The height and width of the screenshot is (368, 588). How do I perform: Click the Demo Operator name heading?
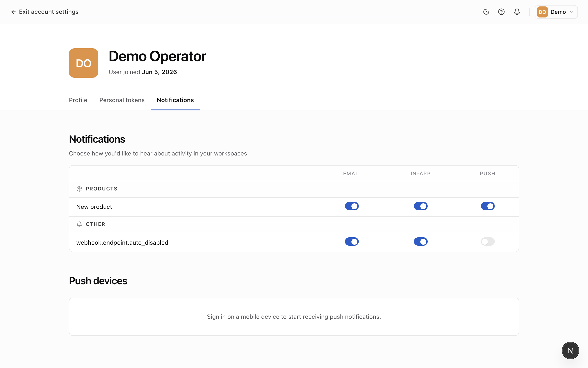pos(157,56)
